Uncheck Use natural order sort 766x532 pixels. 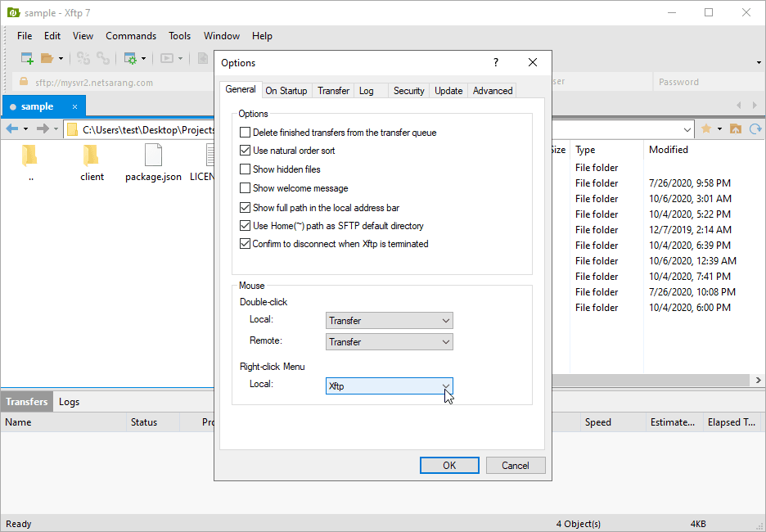point(245,151)
